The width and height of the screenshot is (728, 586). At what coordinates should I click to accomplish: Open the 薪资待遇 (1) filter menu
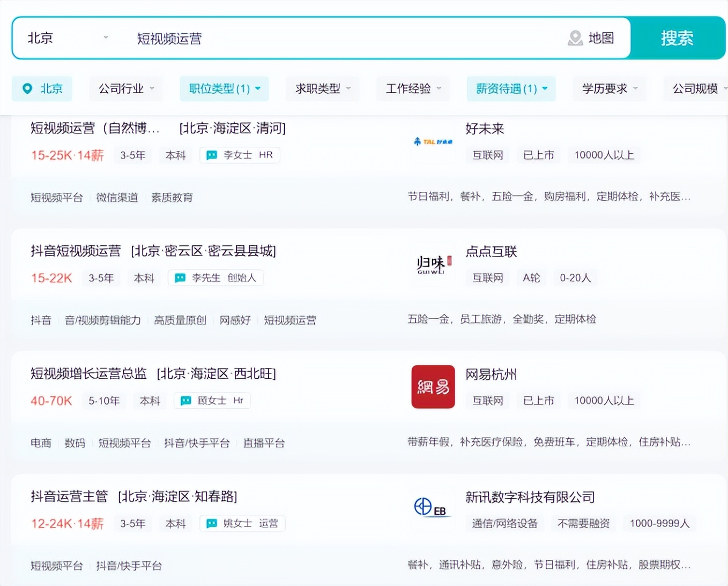click(510, 88)
